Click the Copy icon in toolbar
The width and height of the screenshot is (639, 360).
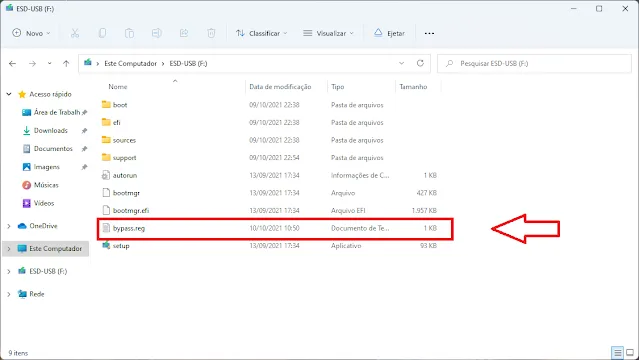(102, 33)
